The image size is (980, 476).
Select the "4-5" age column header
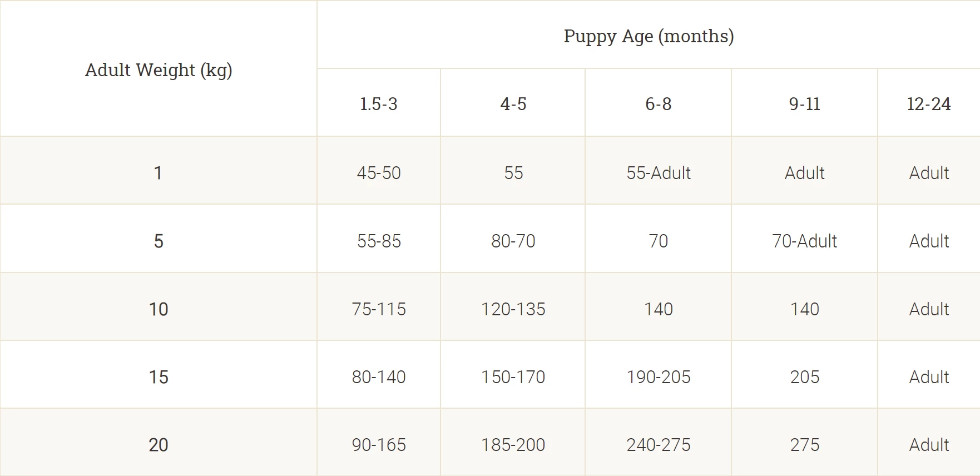click(513, 104)
